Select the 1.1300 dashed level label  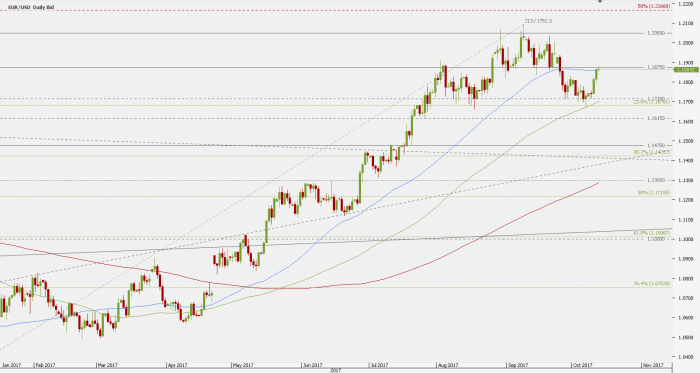(x=656, y=180)
